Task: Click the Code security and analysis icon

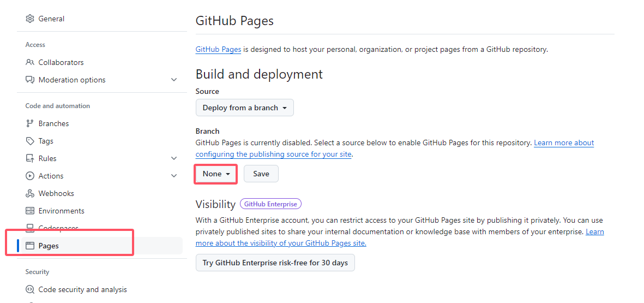Action: [x=30, y=289]
